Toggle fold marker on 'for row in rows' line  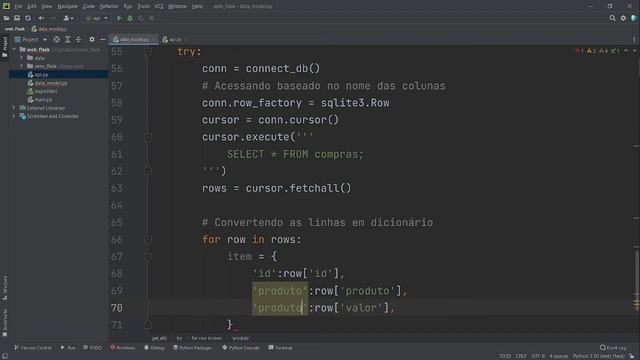(x=148, y=240)
